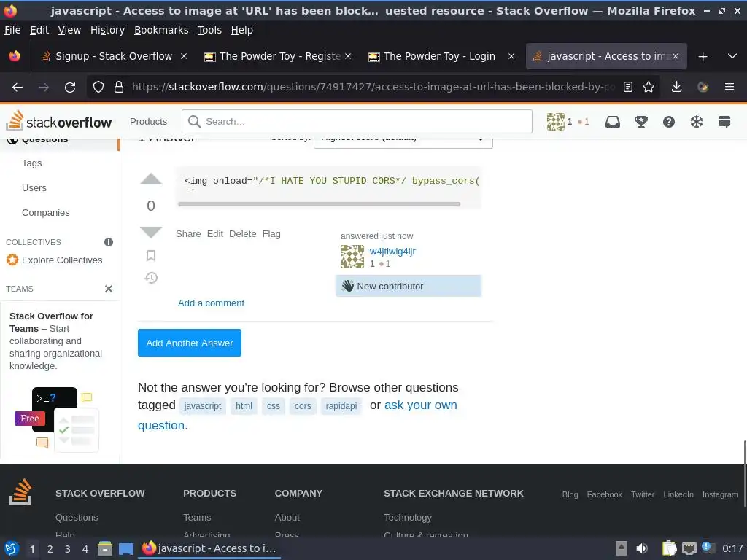Screen dimensions: 747x560
Task: Open the Stack Overflow inbox icon
Action: tap(613, 122)
